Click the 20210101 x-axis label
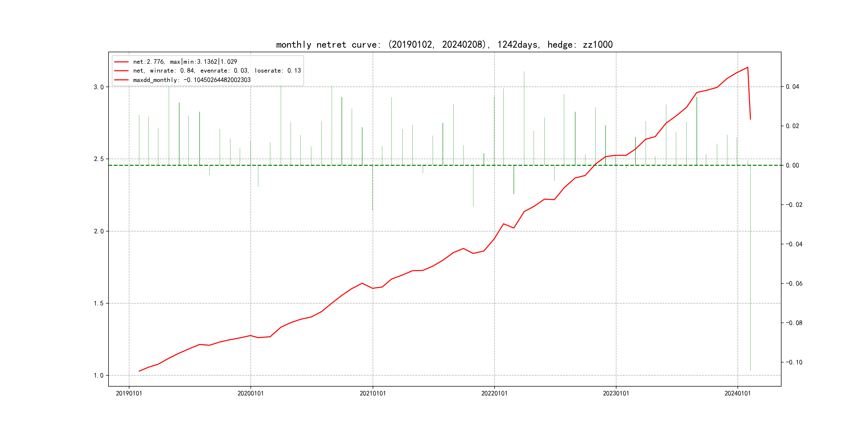868x434 pixels. pyautogui.click(x=372, y=393)
